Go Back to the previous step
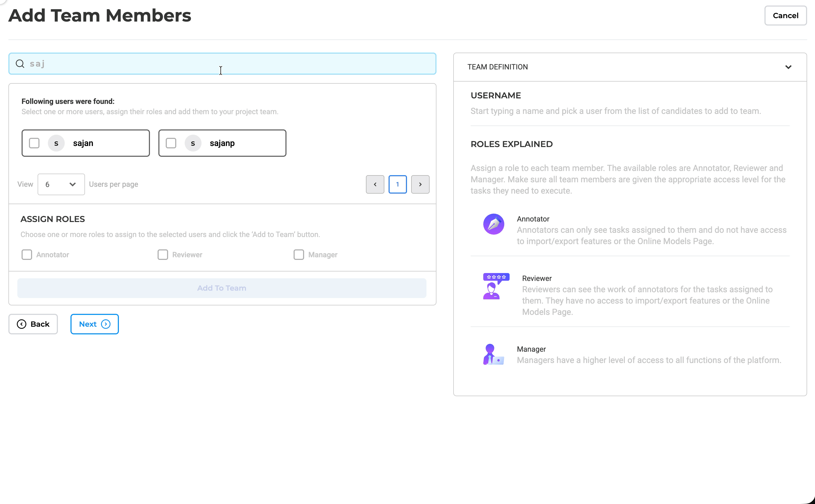This screenshot has width=815, height=504. [33, 324]
